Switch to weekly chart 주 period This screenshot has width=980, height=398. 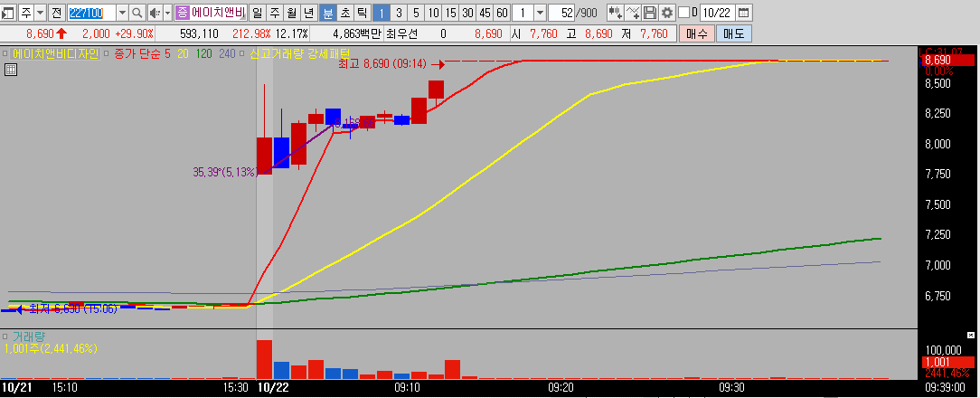pos(275,12)
